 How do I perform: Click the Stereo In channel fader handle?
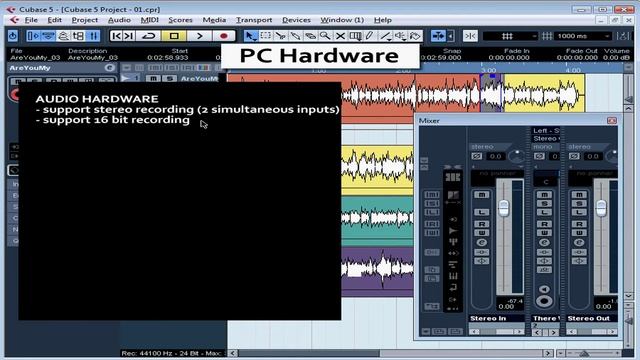pos(504,208)
